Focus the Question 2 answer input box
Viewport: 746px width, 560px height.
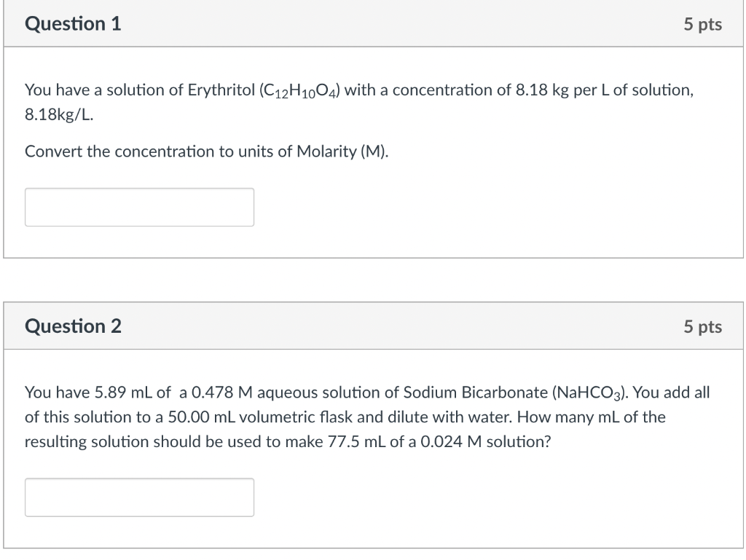pyautogui.click(x=139, y=497)
